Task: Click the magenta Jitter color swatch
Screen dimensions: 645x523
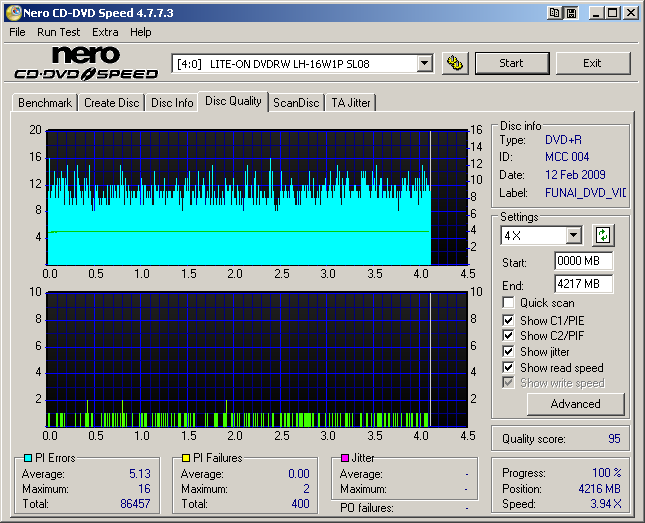Action: (345, 458)
